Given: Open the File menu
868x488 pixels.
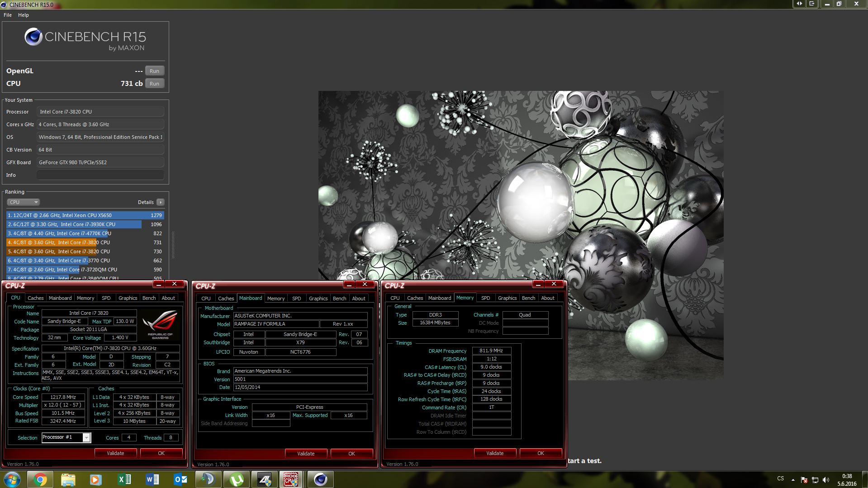Looking at the screenshot, I should (8, 15).
